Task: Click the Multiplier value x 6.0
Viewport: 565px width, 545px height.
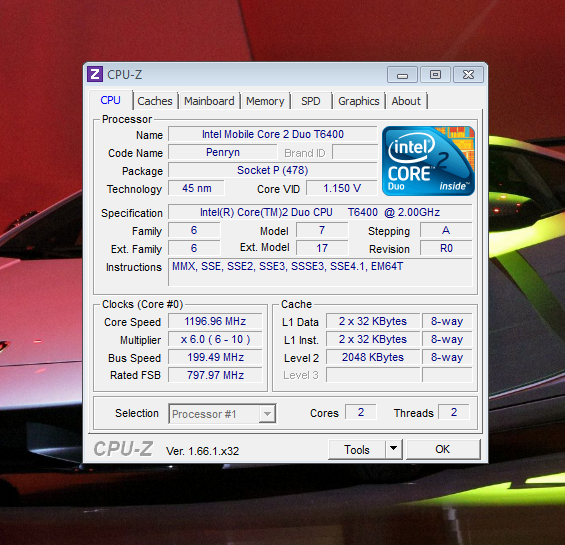Action: pos(215,339)
